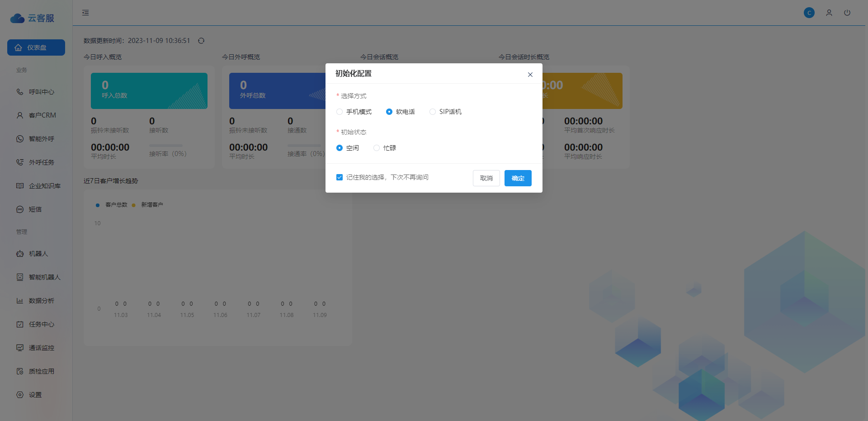Select the SIP话机 radio option

[433, 112]
